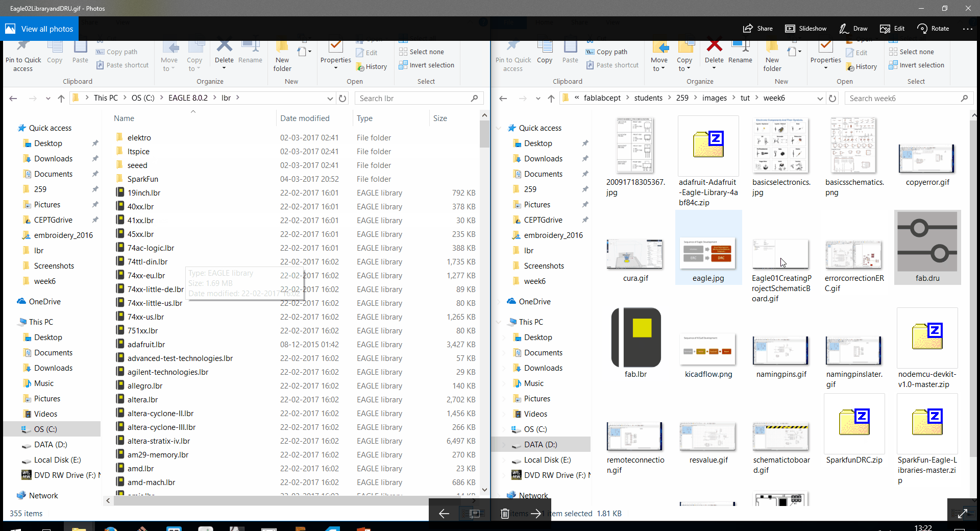Viewport: 980px width, 531px height.
Task: Go to previous photo arrow
Action: click(444, 513)
